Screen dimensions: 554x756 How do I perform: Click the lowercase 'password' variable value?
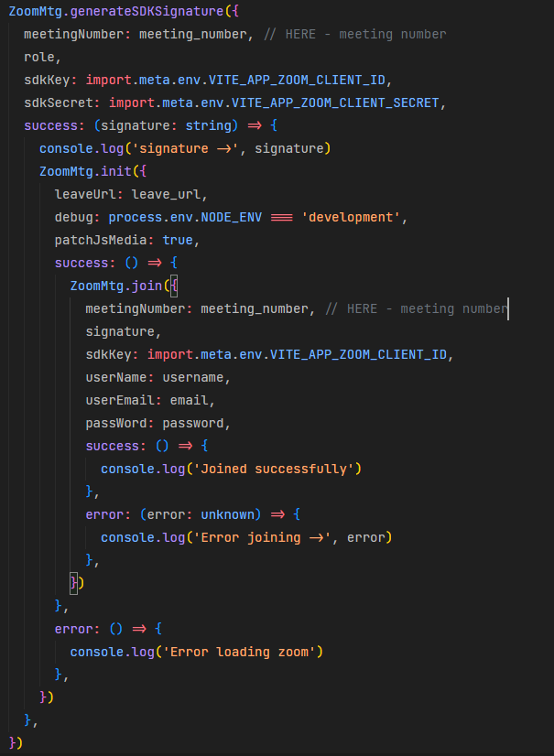click(x=193, y=424)
